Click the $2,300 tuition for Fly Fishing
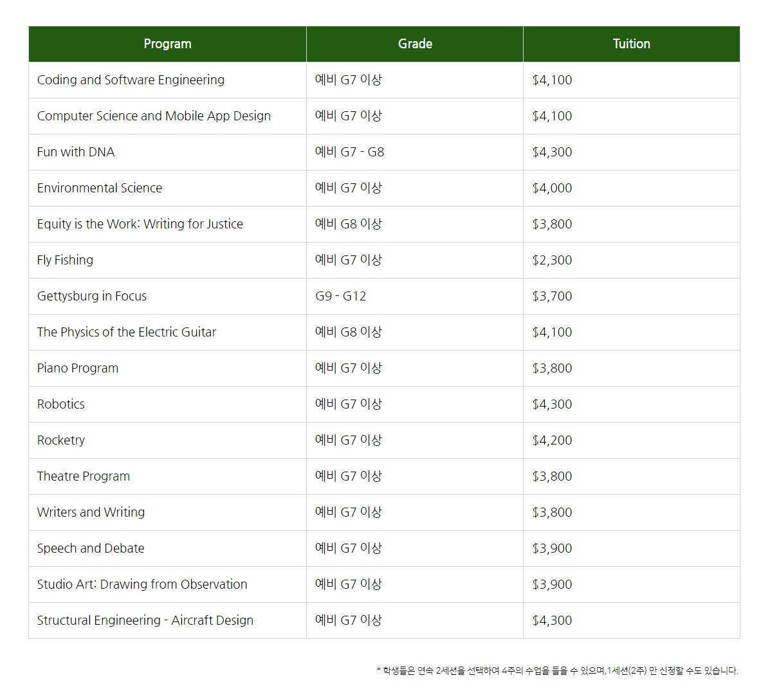Image resolution: width=761 pixels, height=700 pixels. 552,260
